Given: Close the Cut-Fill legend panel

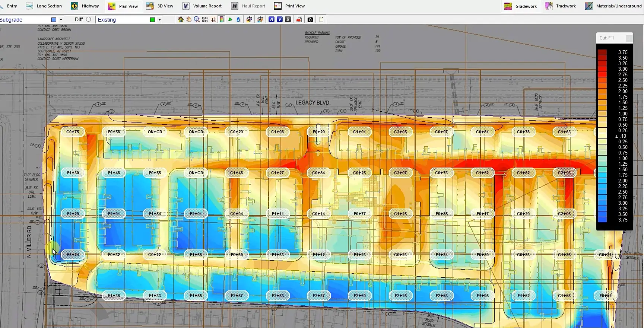Looking at the screenshot, I should pyautogui.click(x=629, y=38).
